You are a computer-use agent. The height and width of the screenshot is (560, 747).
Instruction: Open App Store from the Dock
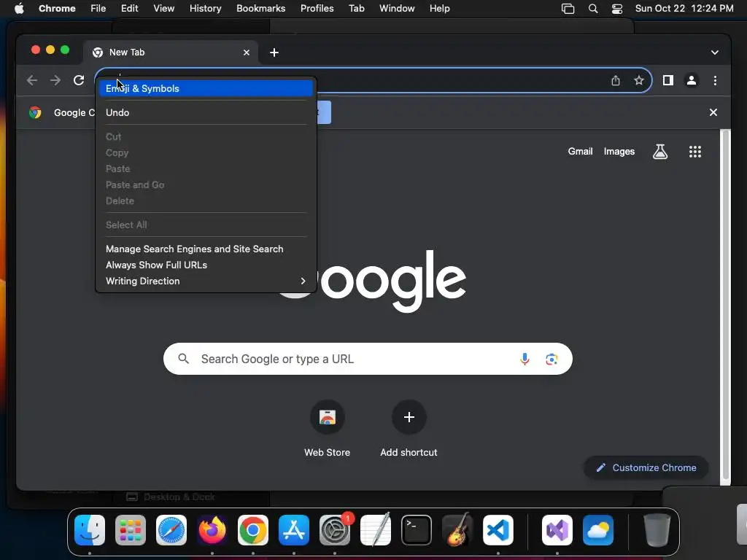(294, 530)
